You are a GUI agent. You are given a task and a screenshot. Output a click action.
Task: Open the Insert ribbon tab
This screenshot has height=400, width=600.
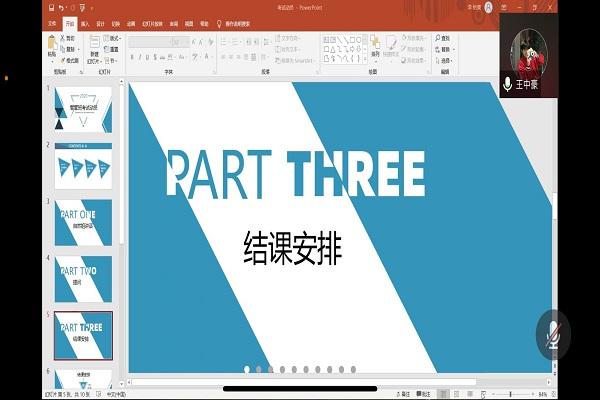pyautogui.click(x=85, y=22)
